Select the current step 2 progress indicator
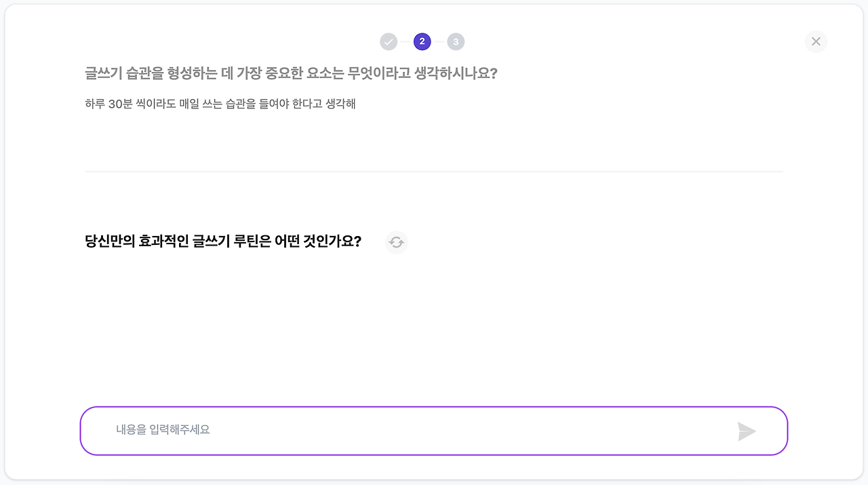Viewport: 868px width, 485px height. [x=422, y=41]
